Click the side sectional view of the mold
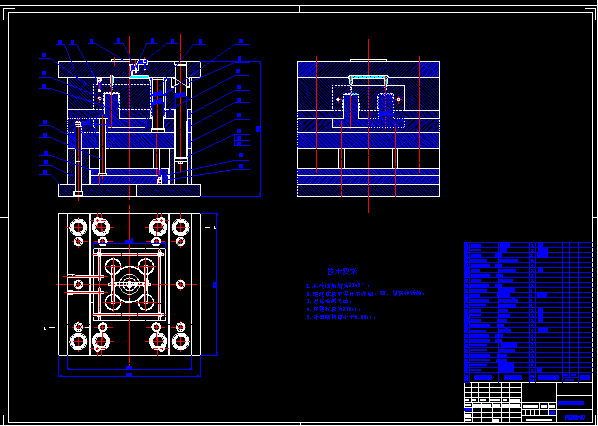598x426 pixels. 368,129
